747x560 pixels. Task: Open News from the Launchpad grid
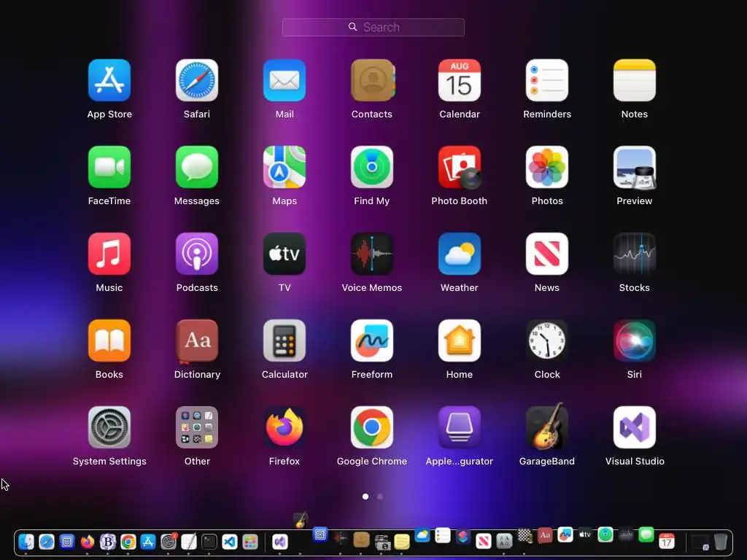pos(547,254)
